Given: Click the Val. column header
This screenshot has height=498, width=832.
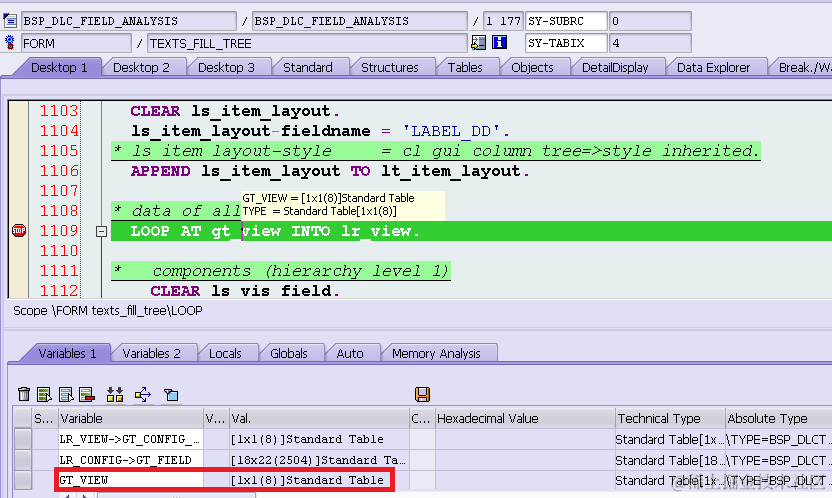Looking at the screenshot, I should click(319, 418).
